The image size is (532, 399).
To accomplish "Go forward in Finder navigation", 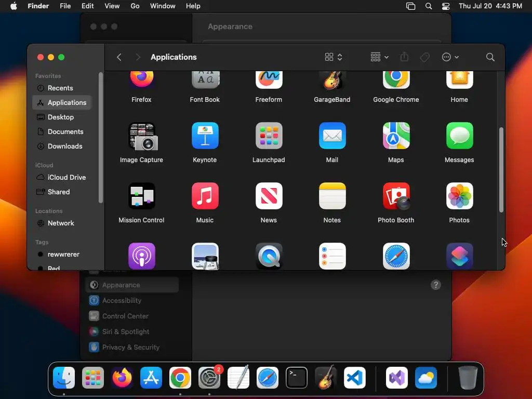I will (138, 57).
